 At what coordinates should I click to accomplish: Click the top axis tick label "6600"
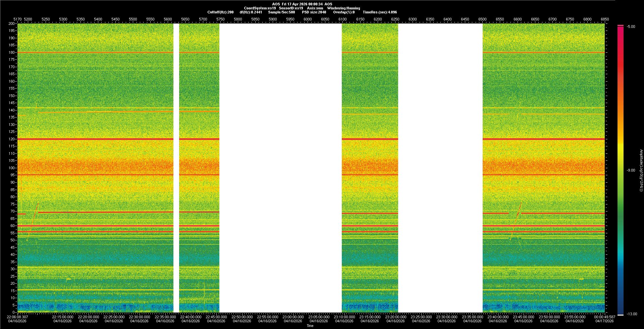(518, 19)
